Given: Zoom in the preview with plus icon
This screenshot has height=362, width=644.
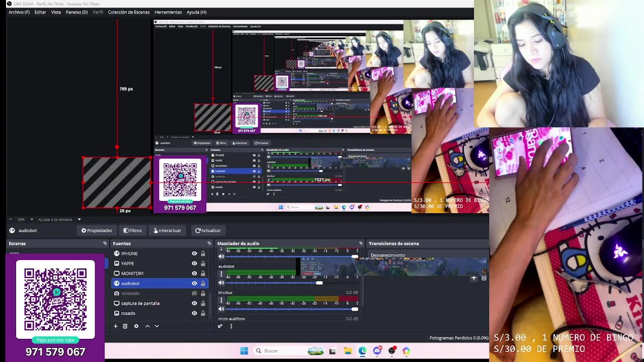Looking at the screenshot, I should (x=32, y=219).
